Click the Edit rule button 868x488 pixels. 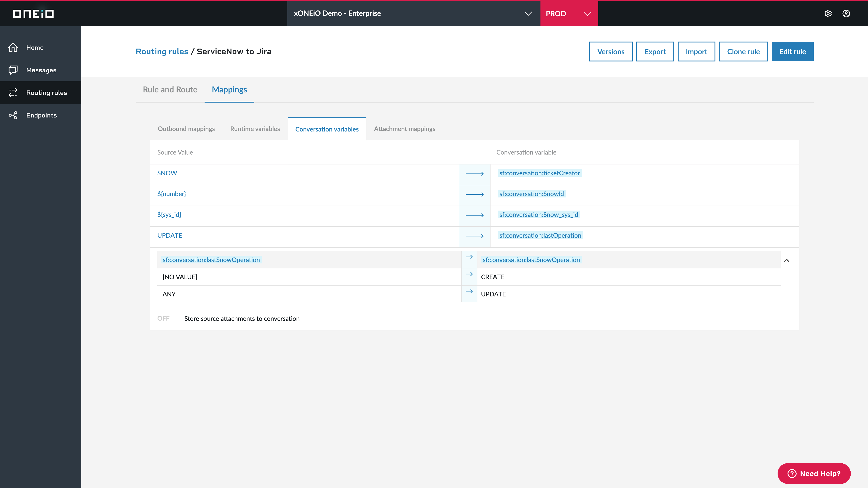793,52
